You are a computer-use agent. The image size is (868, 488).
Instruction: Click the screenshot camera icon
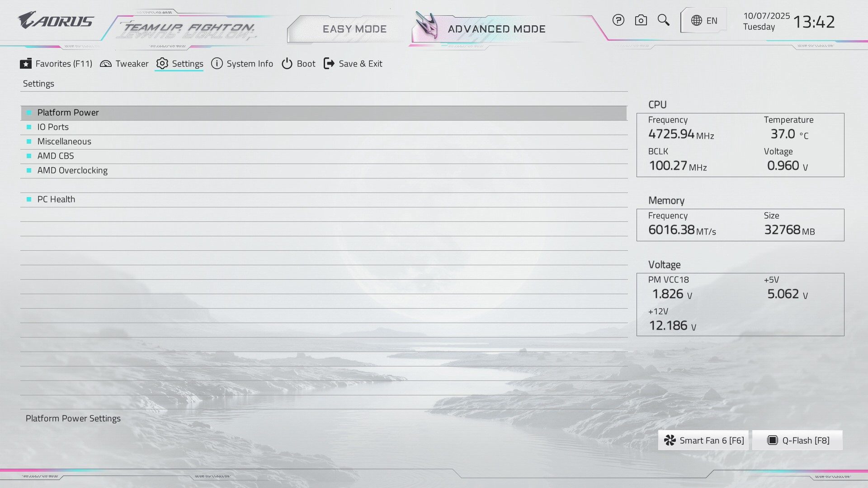641,20
